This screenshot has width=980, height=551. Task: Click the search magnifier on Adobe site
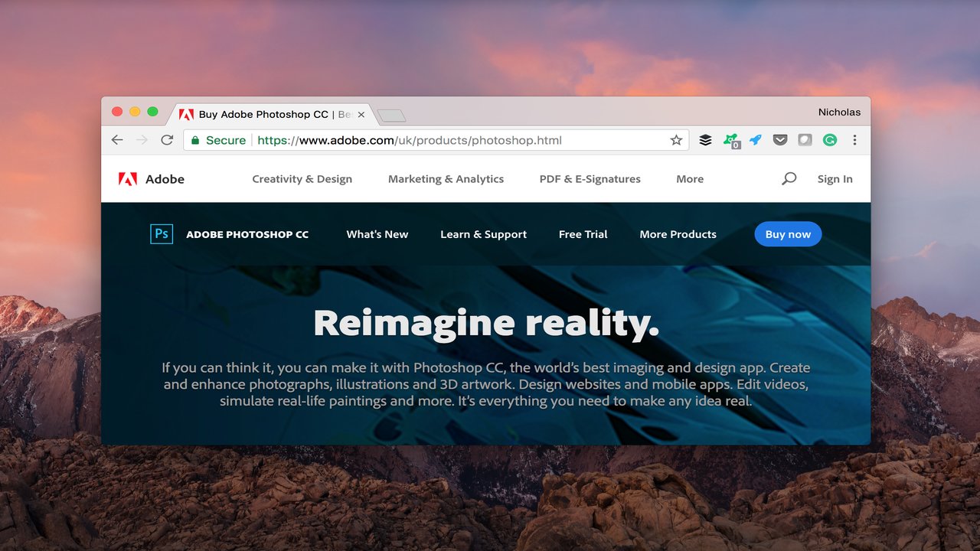789,178
